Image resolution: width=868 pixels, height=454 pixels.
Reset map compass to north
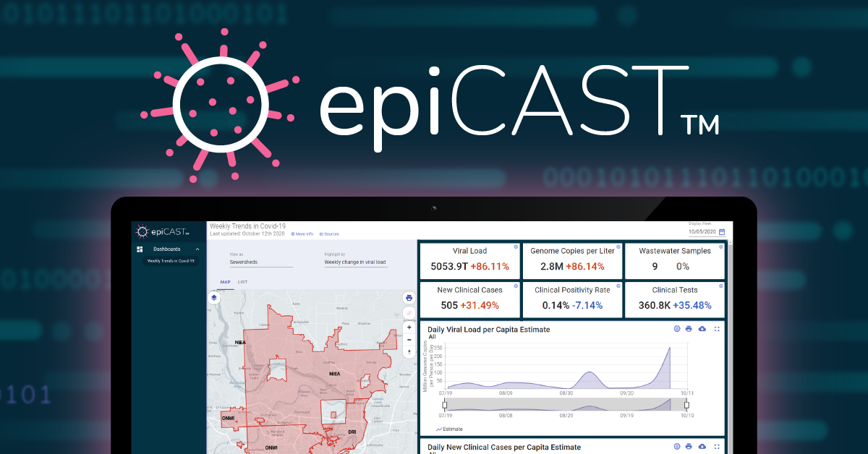409,352
